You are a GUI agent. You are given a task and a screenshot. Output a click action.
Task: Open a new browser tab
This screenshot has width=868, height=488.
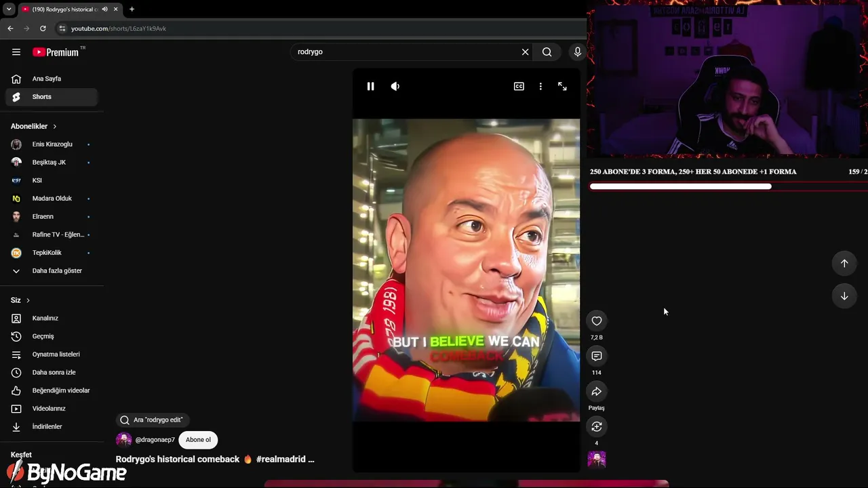click(x=132, y=9)
